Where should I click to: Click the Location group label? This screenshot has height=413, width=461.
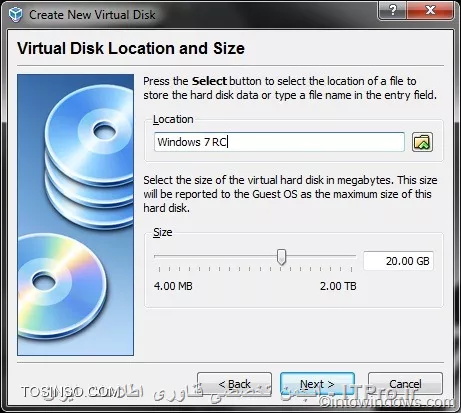173,119
